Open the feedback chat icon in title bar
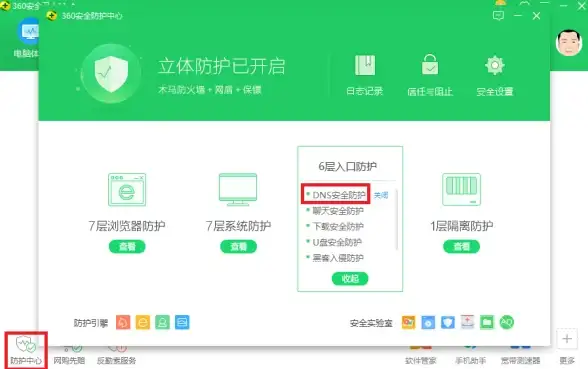This screenshot has width=588, height=369. click(498, 16)
